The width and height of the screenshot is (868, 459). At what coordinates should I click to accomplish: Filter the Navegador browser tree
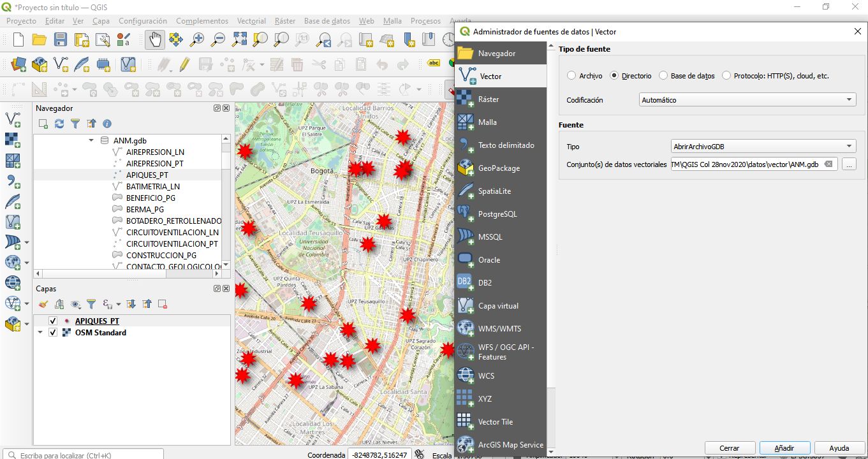point(75,124)
